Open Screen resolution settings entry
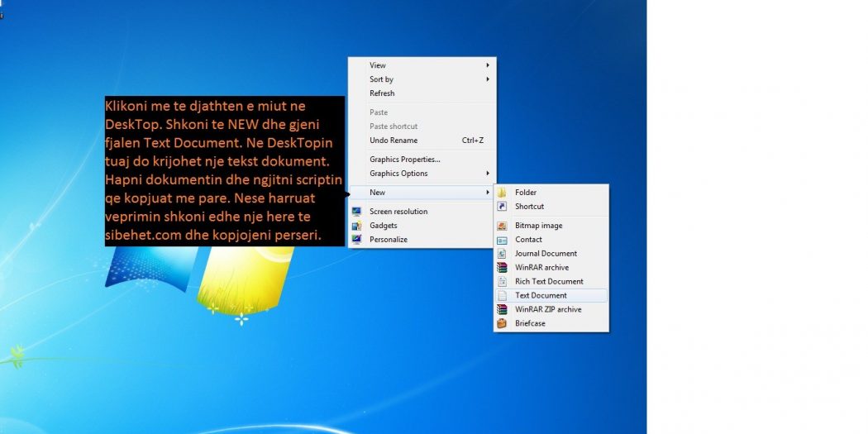 (x=422, y=212)
